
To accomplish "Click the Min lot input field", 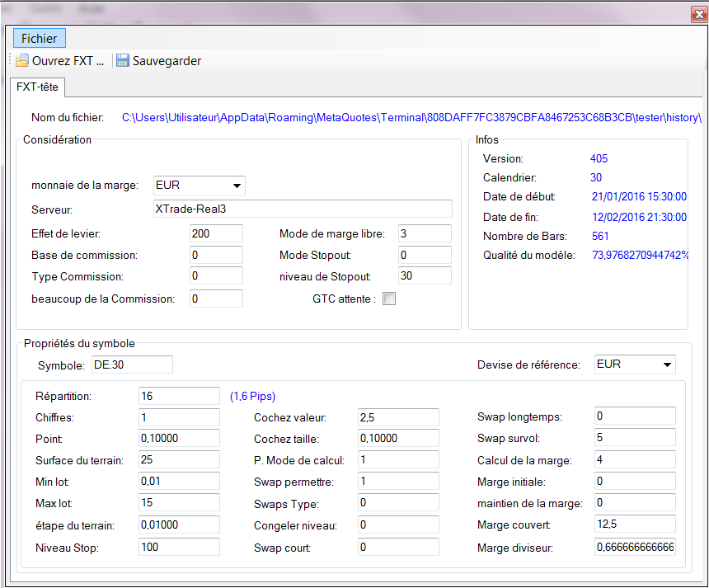I will tap(179, 481).
